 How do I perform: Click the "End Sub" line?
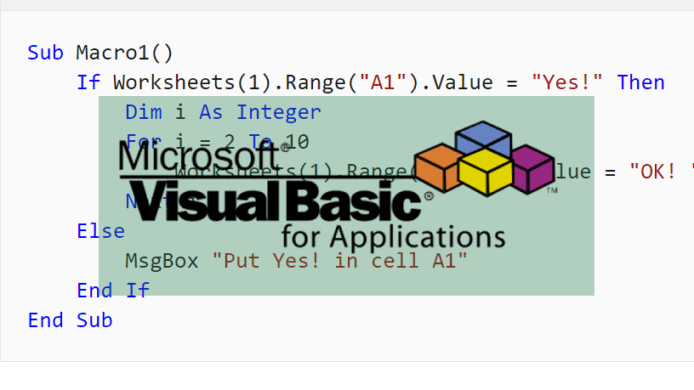[70, 320]
